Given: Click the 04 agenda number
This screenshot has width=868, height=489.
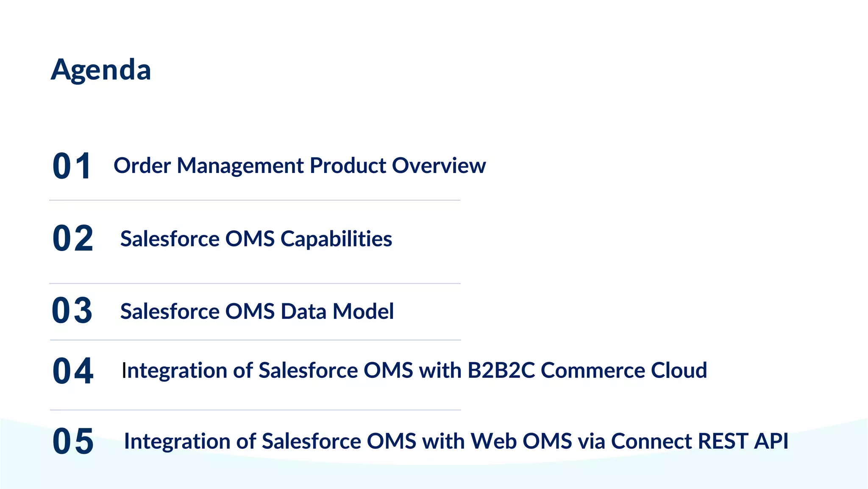Looking at the screenshot, I should (x=73, y=371).
